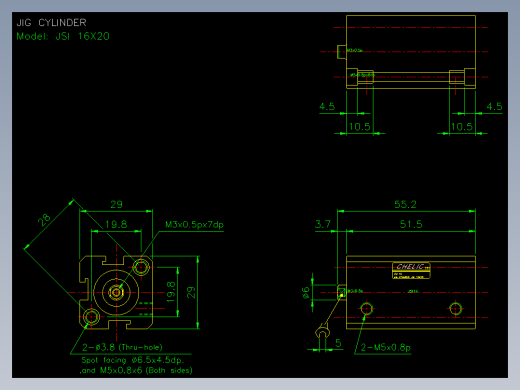This screenshot has height=390, width=520.
Task: Click the horizontal "19.8" hole spacing dimension
Action: pos(116,224)
